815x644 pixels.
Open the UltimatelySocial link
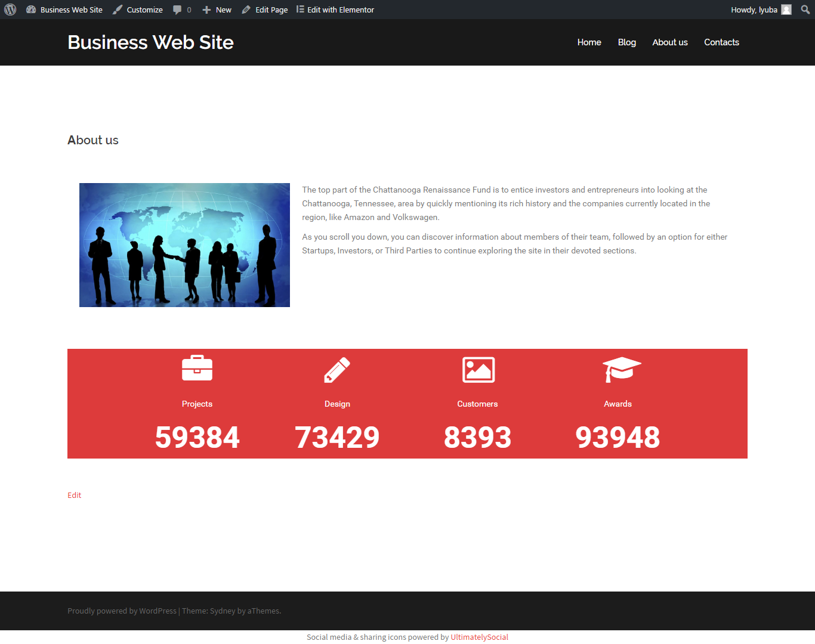(480, 637)
